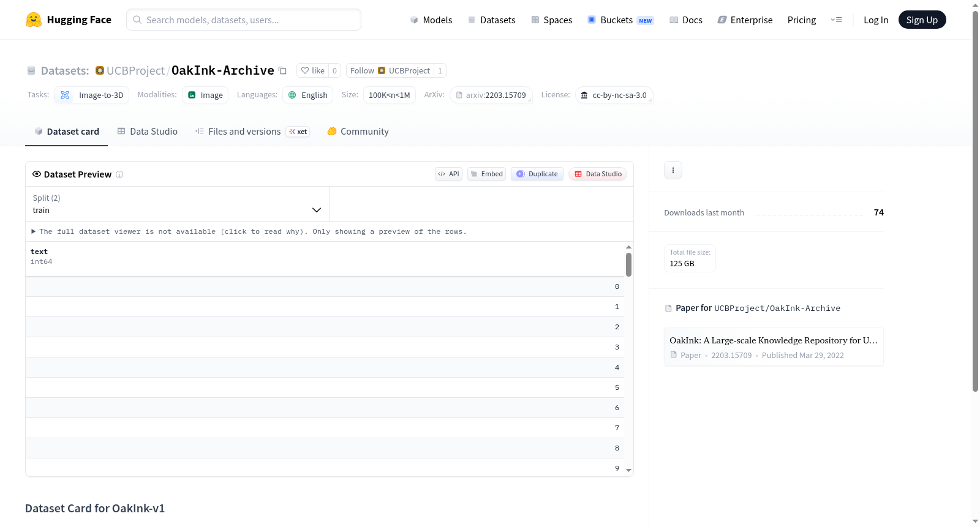Click the like count 0
Screen dimensions: 980x527
[x=334, y=70]
